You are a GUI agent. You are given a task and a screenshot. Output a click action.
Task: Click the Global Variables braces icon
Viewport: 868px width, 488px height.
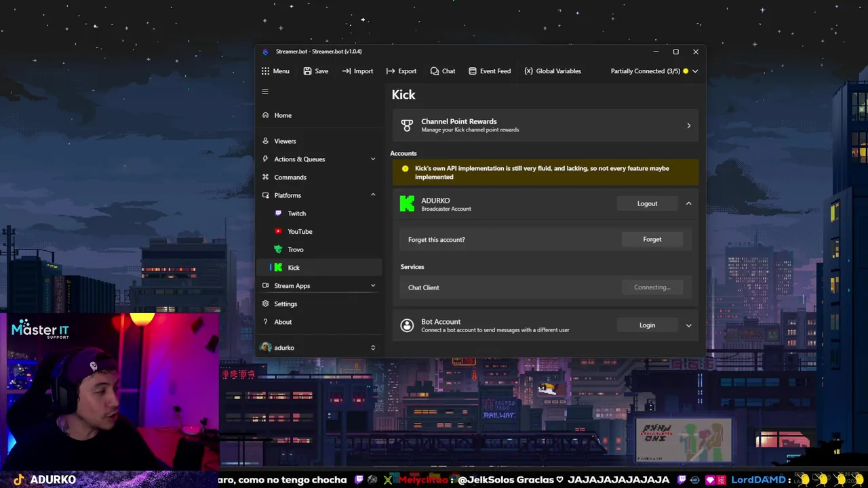[528, 71]
